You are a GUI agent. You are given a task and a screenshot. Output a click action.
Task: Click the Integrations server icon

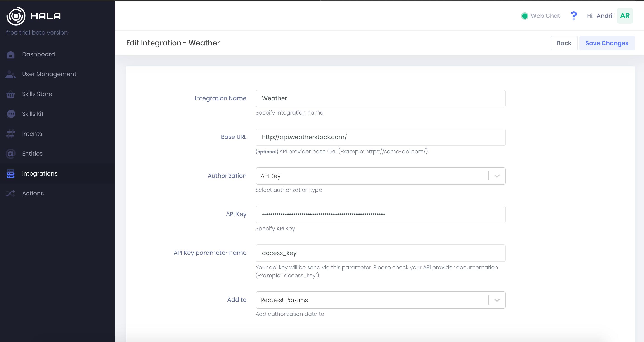click(10, 174)
